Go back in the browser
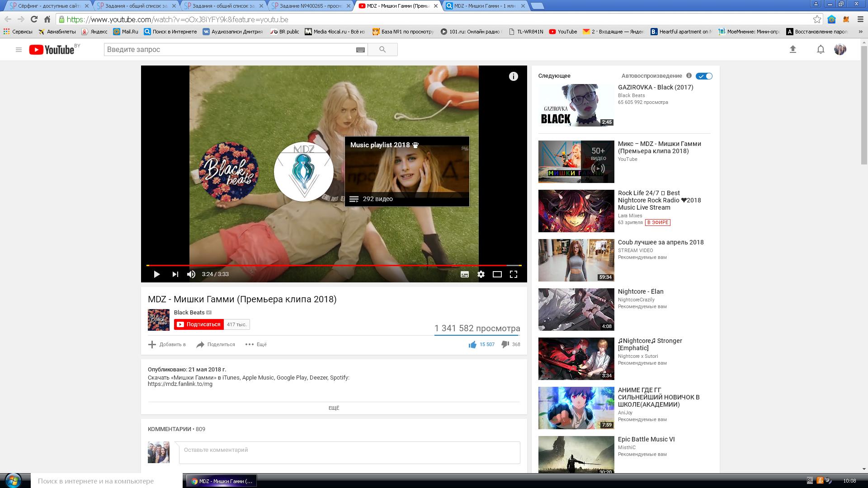This screenshot has height=488, width=868. coord(8,19)
